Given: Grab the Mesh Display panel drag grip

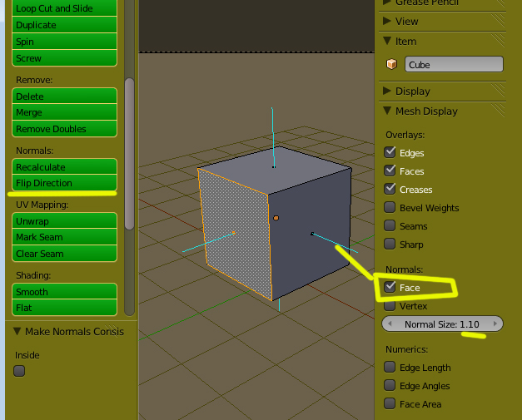Looking at the screenshot, I should (499, 111).
